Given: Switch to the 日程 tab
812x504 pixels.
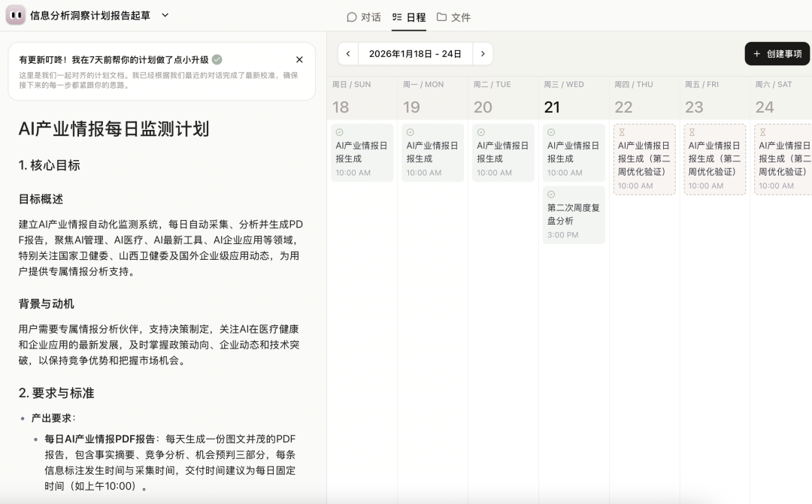Looking at the screenshot, I should (x=408, y=17).
